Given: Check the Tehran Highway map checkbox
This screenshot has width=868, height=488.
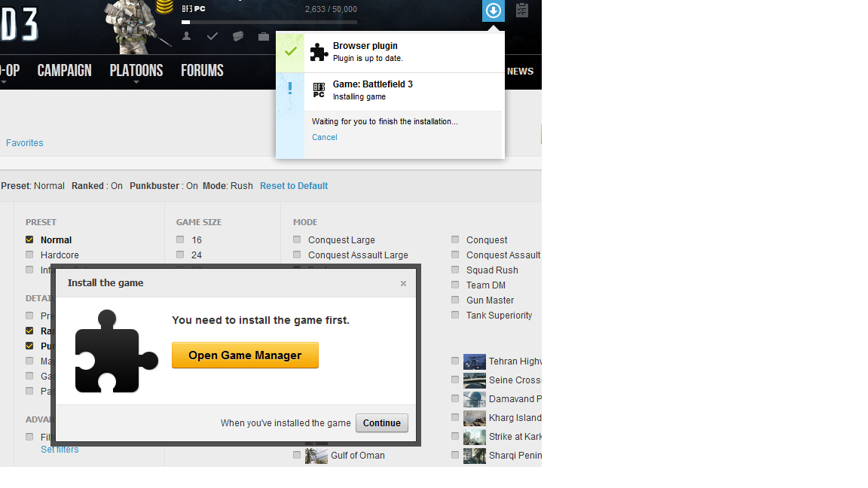Looking at the screenshot, I should [455, 361].
